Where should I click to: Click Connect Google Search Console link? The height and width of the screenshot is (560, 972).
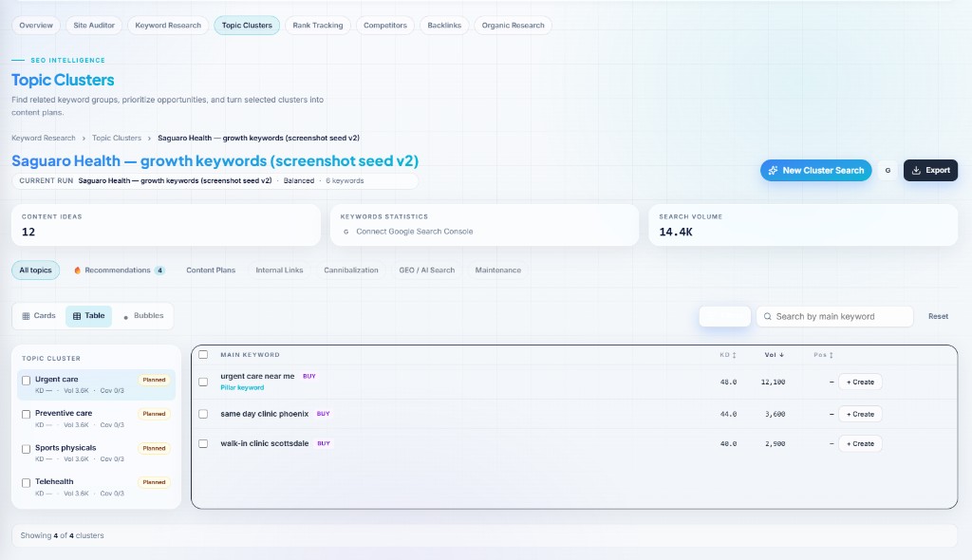point(414,232)
